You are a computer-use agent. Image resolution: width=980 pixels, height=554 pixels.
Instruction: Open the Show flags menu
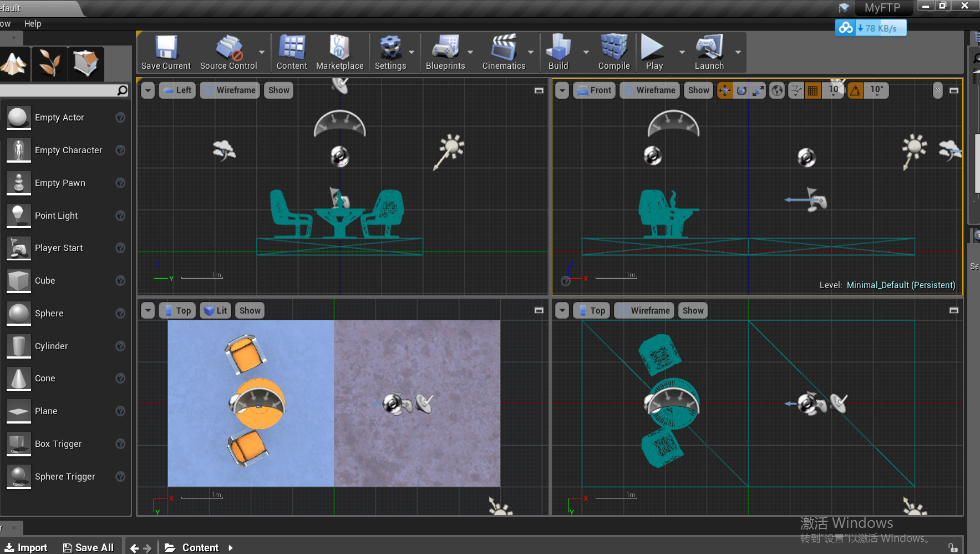[x=278, y=90]
